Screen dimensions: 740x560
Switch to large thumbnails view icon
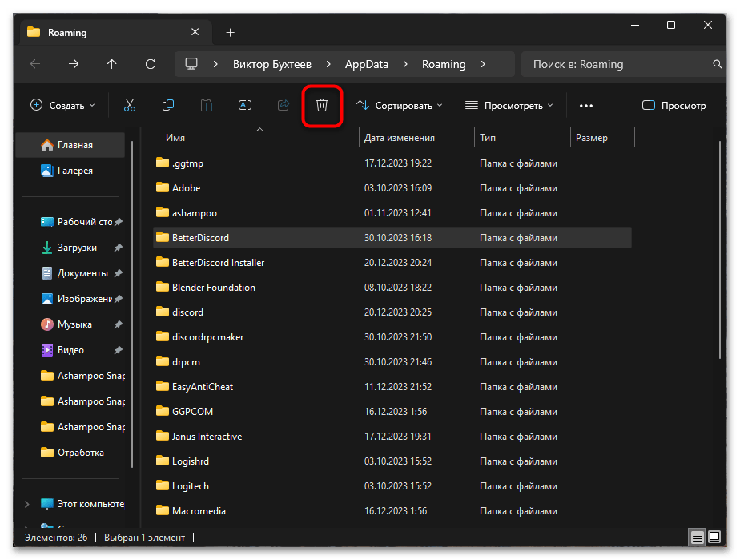(x=714, y=537)
